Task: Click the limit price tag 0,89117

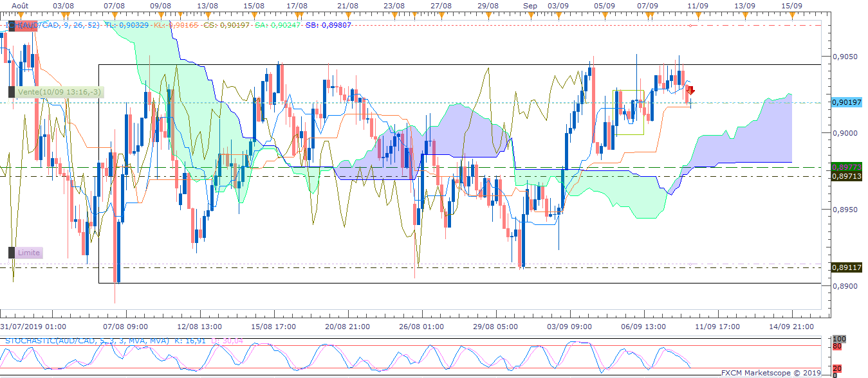Action: pyautogui.click(x=847, y=267)
